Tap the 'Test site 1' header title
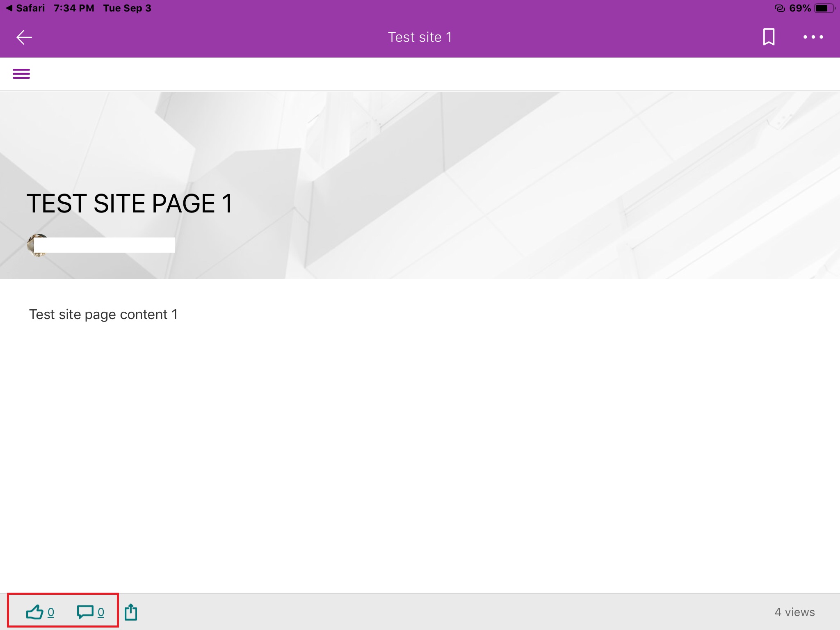840x630 pixels. (x=420, y=37)
